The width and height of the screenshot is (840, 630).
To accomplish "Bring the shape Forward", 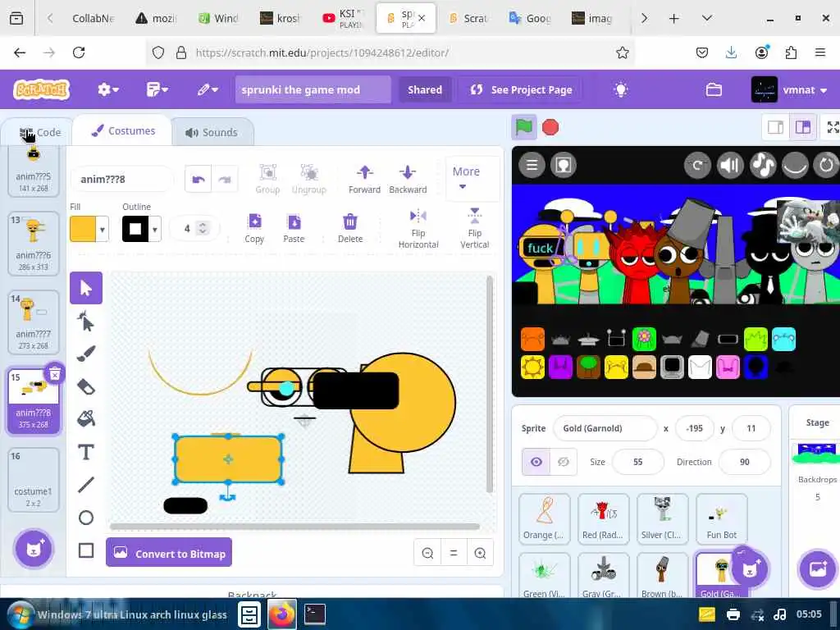I will (364, 180).
